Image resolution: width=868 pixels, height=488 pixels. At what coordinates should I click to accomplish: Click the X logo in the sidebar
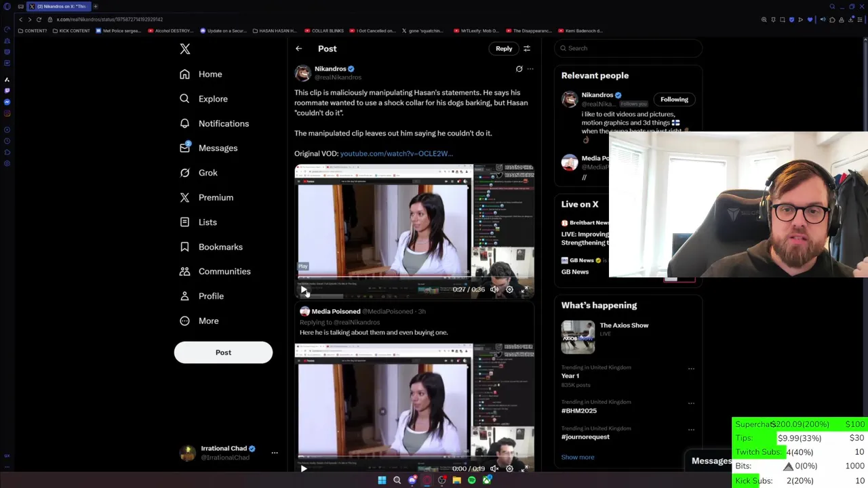click(x=185, y=49)
